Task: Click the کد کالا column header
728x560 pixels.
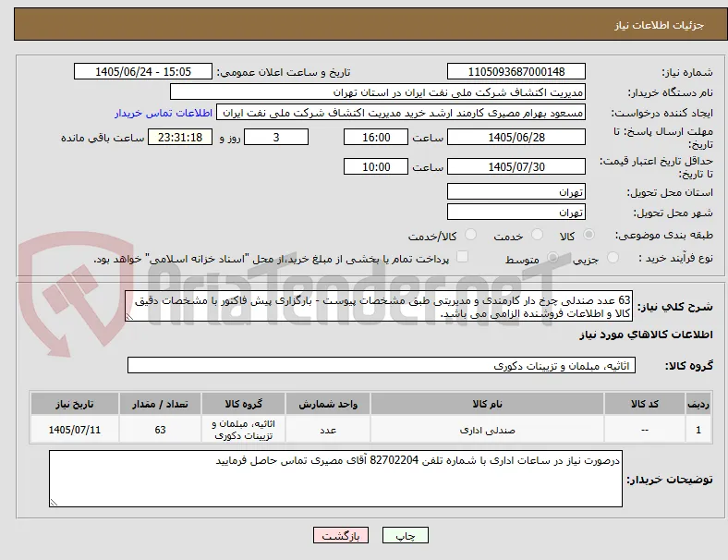Action: 645,404
